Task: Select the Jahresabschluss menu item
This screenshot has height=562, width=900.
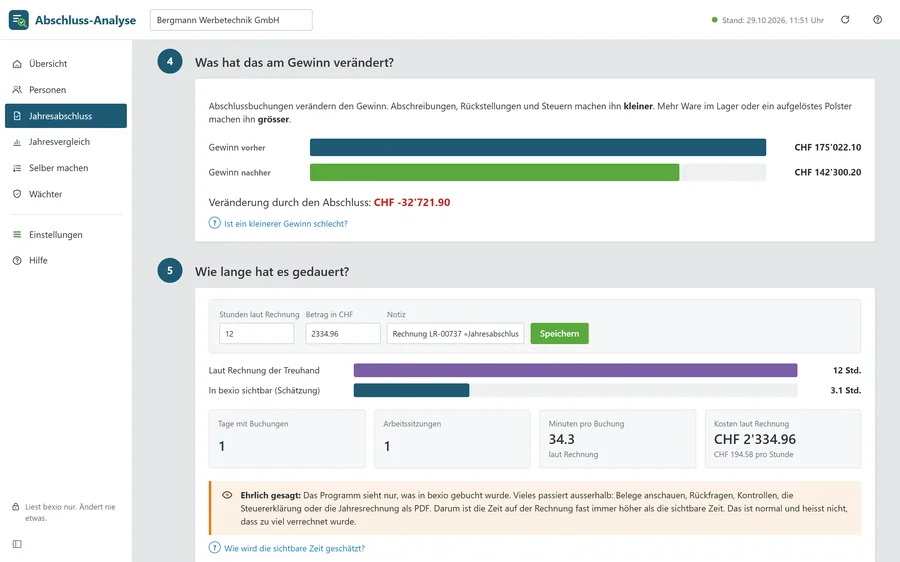Action: (66, 116)
